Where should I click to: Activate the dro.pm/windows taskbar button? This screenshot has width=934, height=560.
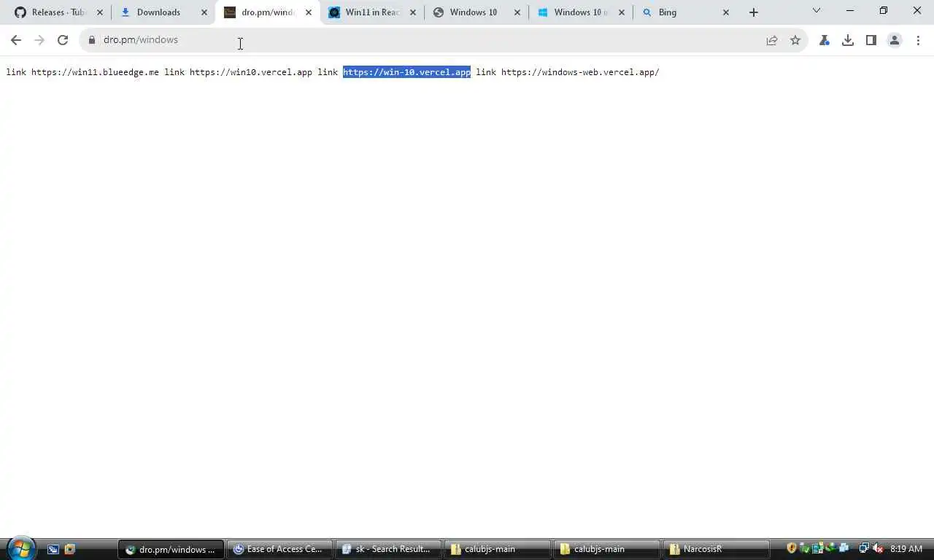[x=171, y=549]
